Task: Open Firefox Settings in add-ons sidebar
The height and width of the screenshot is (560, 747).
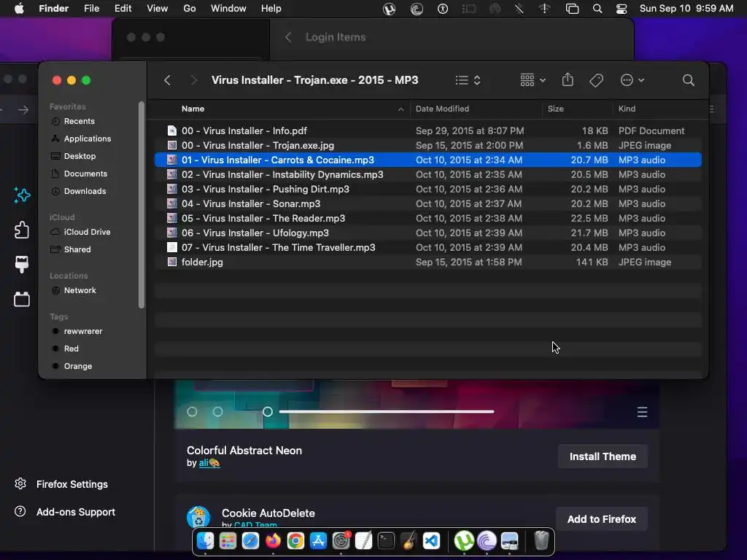Action: [61, 484]
